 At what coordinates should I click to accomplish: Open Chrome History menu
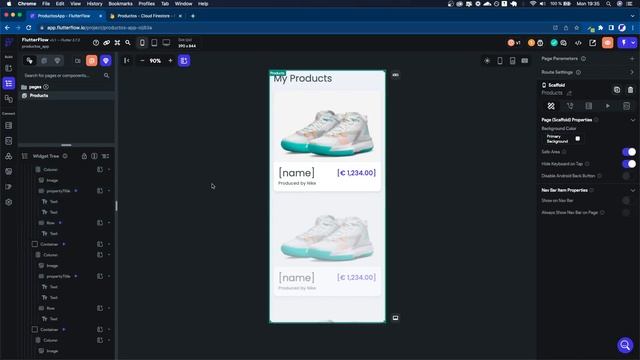pos(94,4)
